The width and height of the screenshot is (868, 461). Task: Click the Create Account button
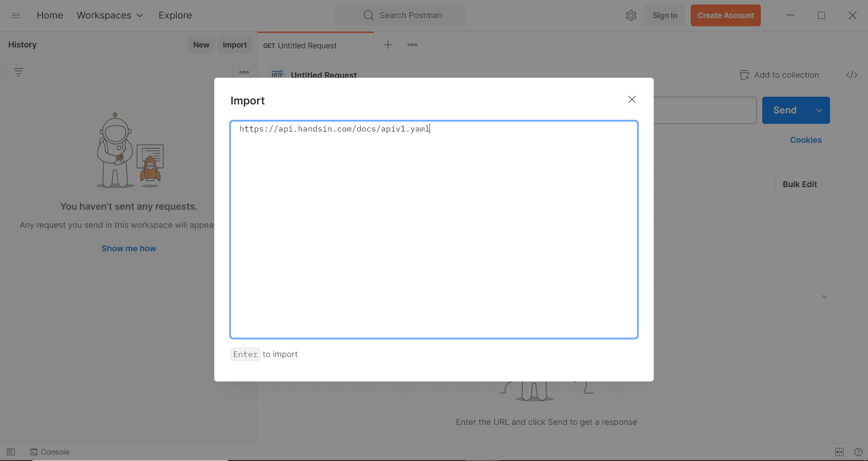[726, 15]
